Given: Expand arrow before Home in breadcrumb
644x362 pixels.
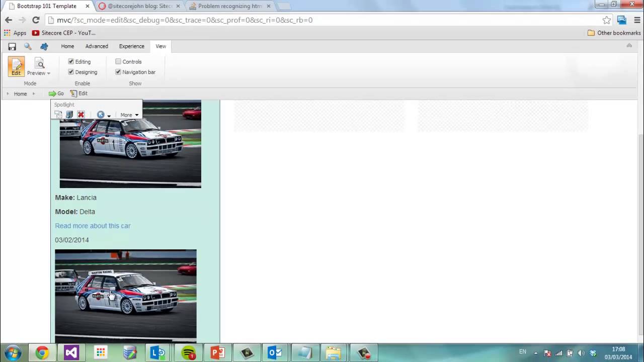Looking at the screenshot, I should (x=8, y=94).
